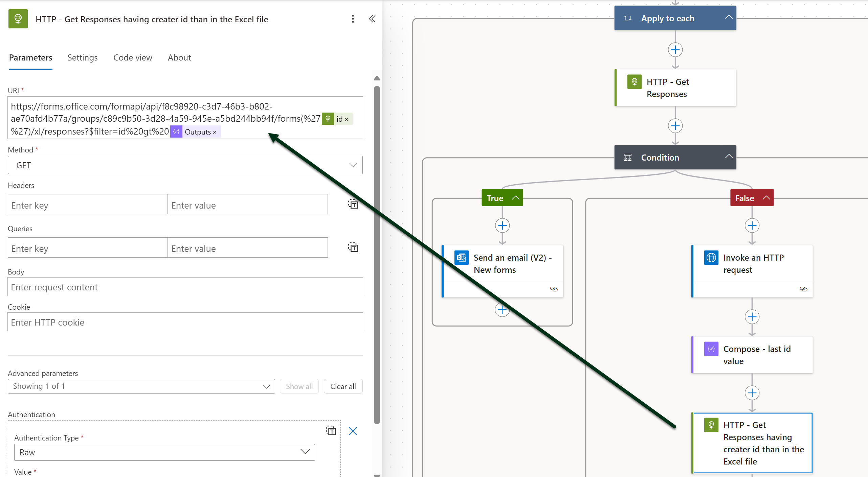The height and width of the screenshot is (477, 868).
Task: Collapse the Condition block
Action: tap(729, 157)
